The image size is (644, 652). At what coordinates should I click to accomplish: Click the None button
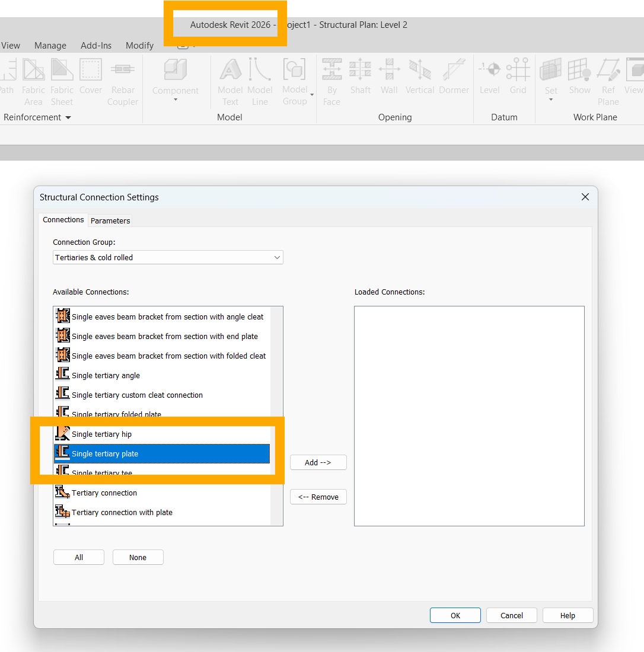pos(138,558)
